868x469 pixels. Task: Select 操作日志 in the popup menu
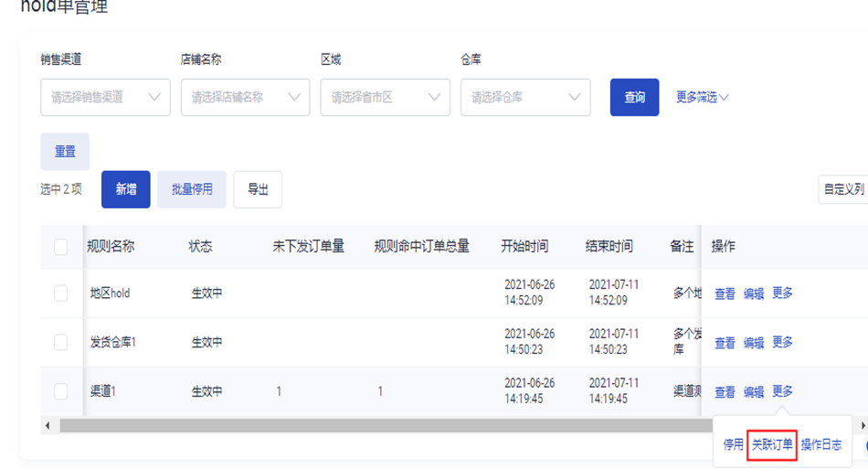pyautogui.click(x=821, y=444)
